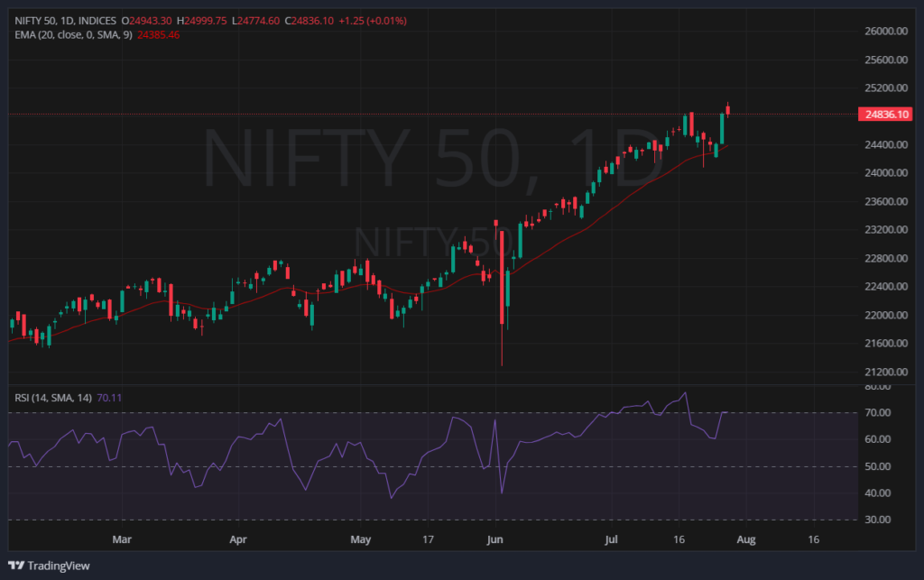Click the 22400.00 price axis label
Image resolution: width=924 pixels, height=580 pixels.
click(886, 286)
